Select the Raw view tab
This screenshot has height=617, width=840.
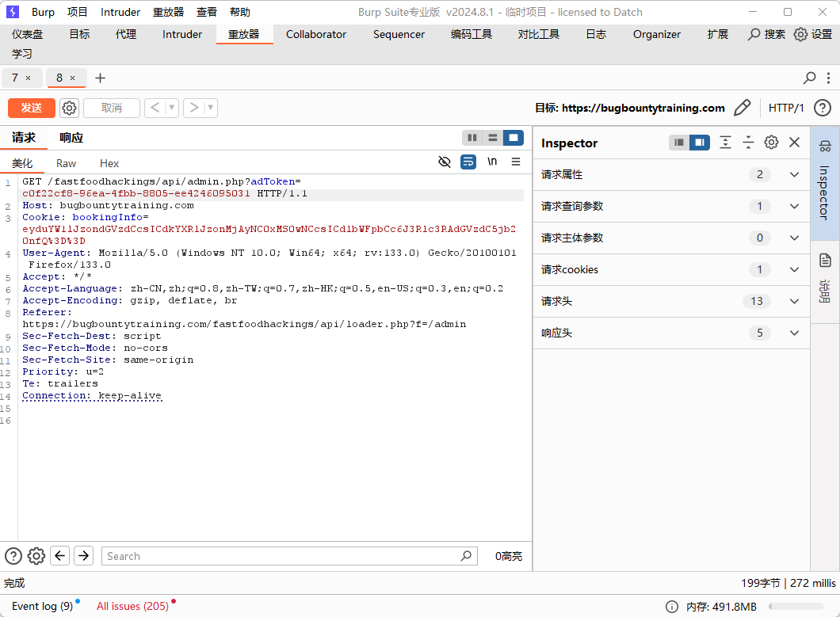[x=67, y=163]
